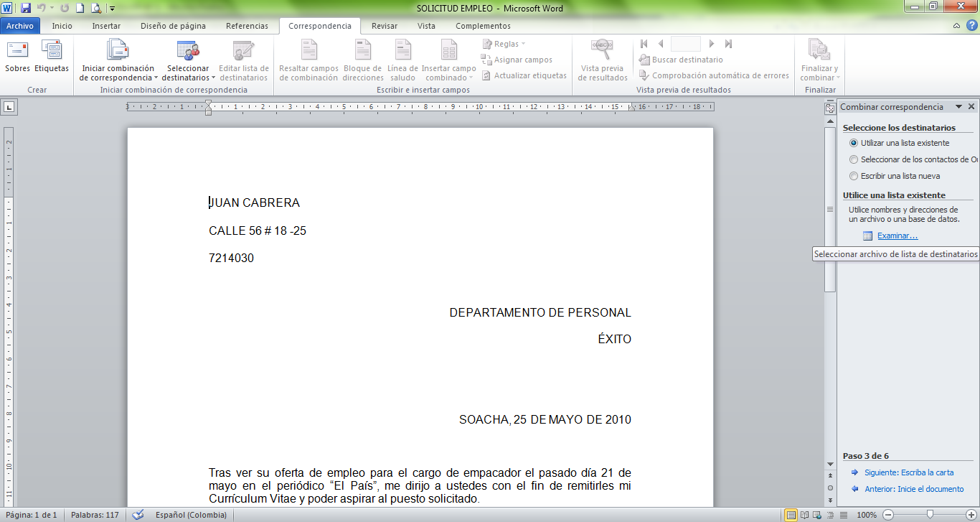The width and height of the screenshot is (980, 522).
Task: Switch to the Inicio tab
Action: [x=62, y=26]
